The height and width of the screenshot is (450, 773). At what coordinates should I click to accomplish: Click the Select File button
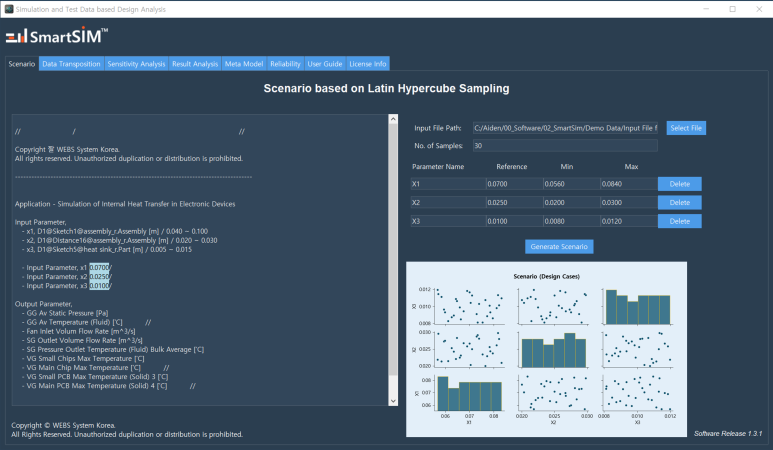pyautogui.click(x=686, y=128)
